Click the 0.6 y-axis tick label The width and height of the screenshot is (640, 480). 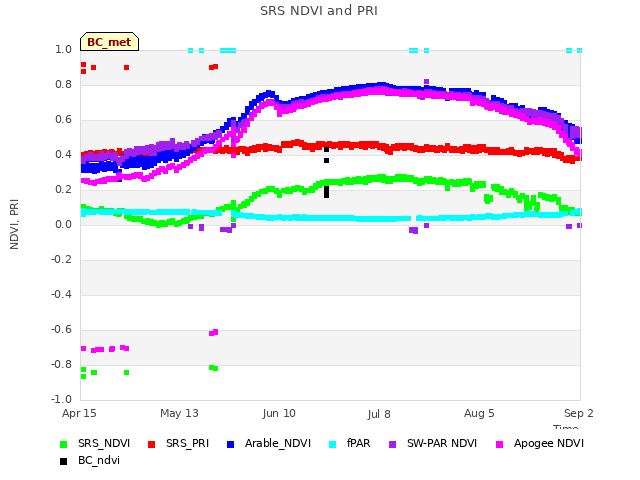(63, 120)
